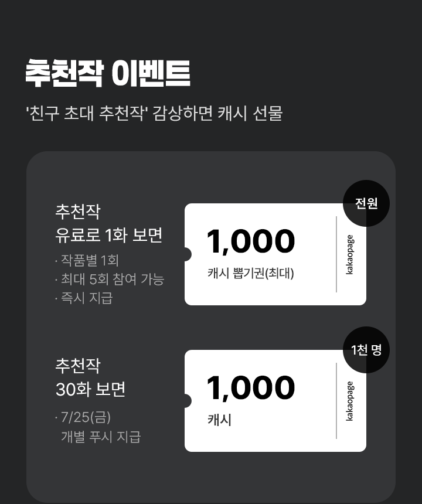This screenshot has height=504, width=422.
Task: Open the 캐시 뽑기권(최대) coupon label
Action: pos(251,273)
